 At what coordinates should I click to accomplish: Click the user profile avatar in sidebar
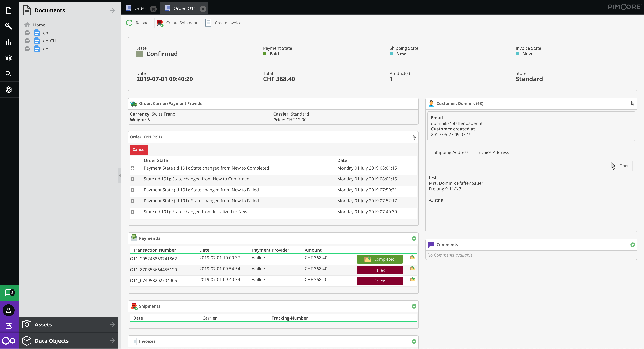pyautogui.click(x=8, y=310)
